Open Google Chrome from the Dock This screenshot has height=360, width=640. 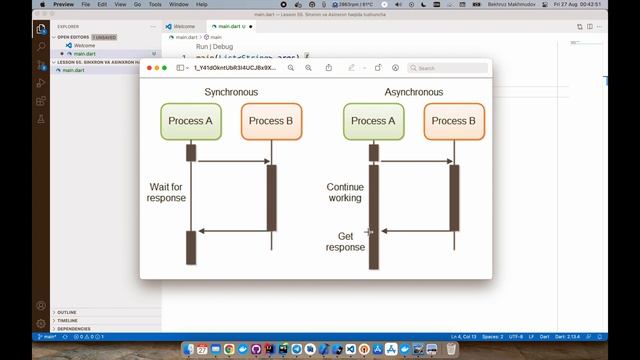229,349
